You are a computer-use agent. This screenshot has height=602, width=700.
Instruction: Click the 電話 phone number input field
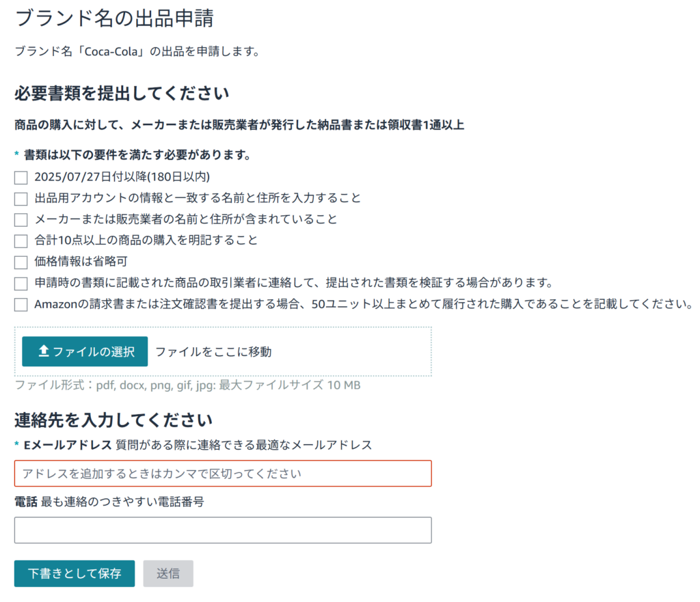(x=222, y=530)
